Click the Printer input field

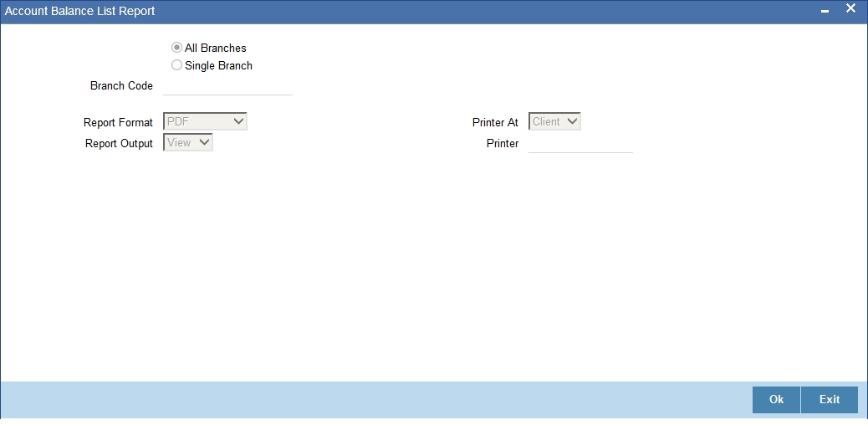[580, 143]
